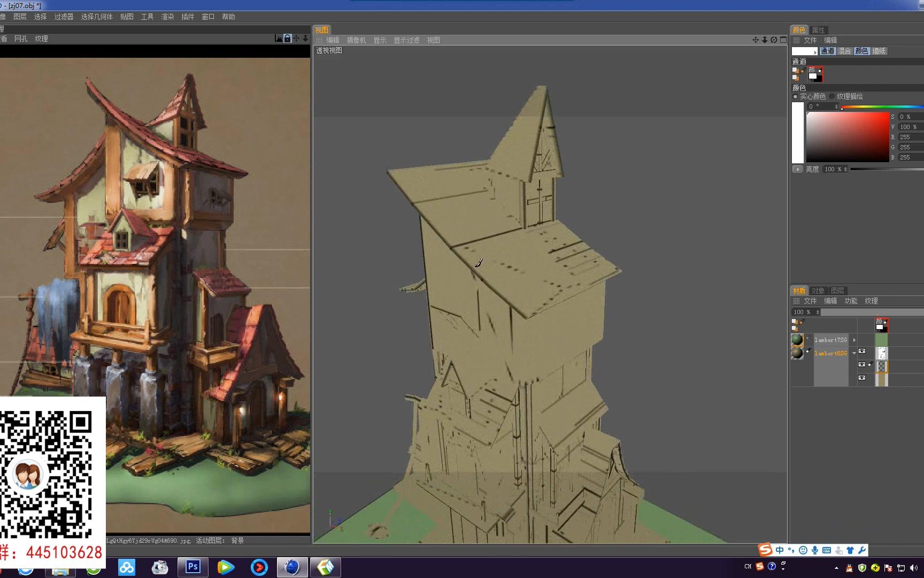Click the paint brush icon next to lambert6SG

[x=808, y=351]
